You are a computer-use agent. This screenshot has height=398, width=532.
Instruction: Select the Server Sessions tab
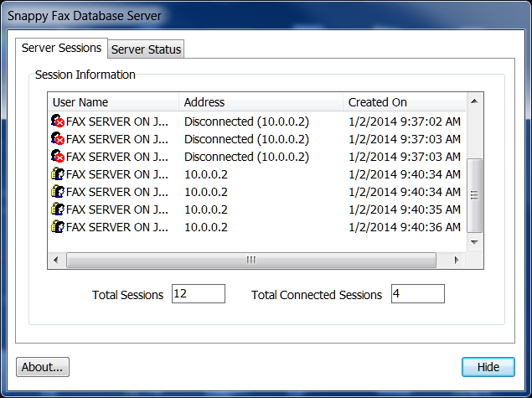[x=61, y=48]
